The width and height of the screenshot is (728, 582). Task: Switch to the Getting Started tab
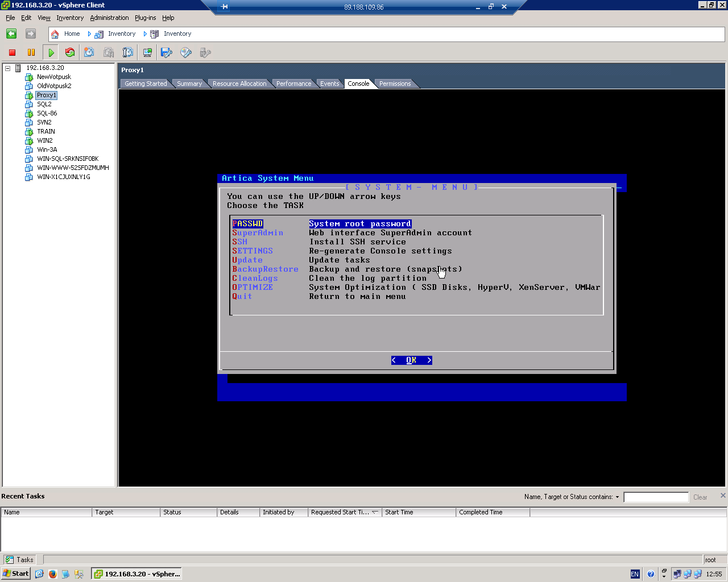tap(146, 84)
